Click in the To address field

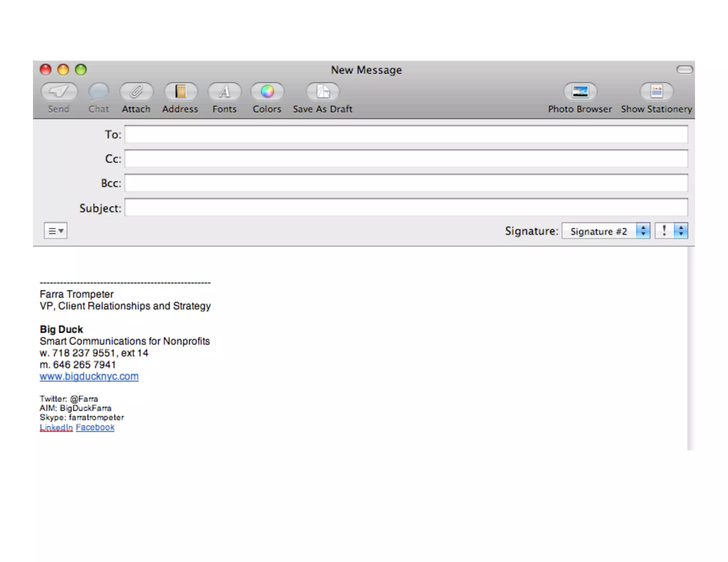point(406,135)
